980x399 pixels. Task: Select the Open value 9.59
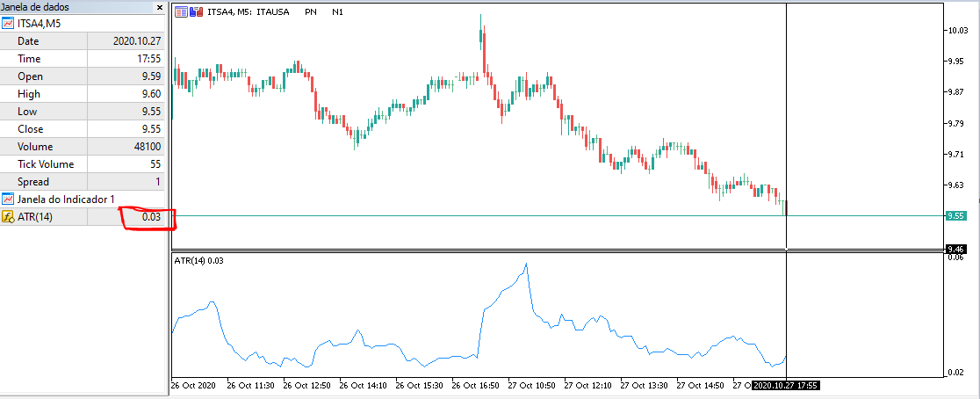pyautogui.click(x=151, y=76)
